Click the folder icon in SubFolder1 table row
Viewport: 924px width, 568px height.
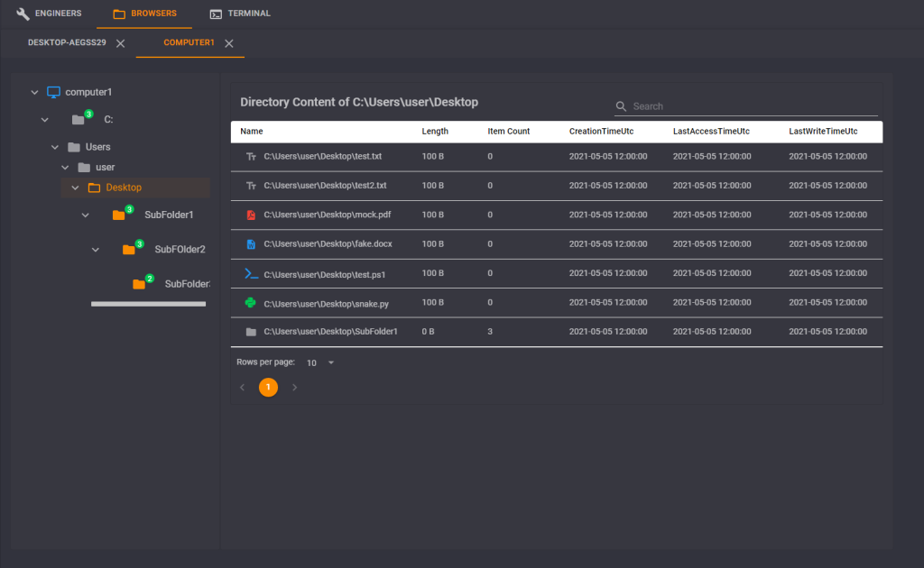[251, 332]
